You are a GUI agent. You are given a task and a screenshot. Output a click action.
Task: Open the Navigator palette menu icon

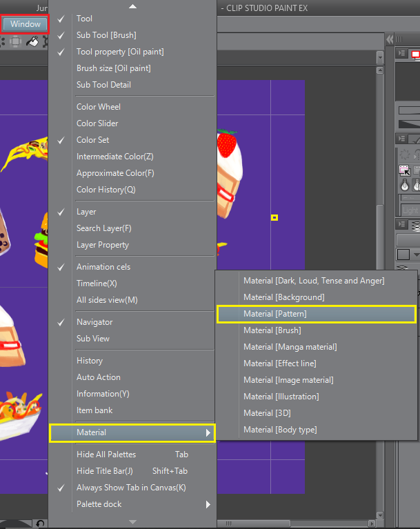point(401,53)
